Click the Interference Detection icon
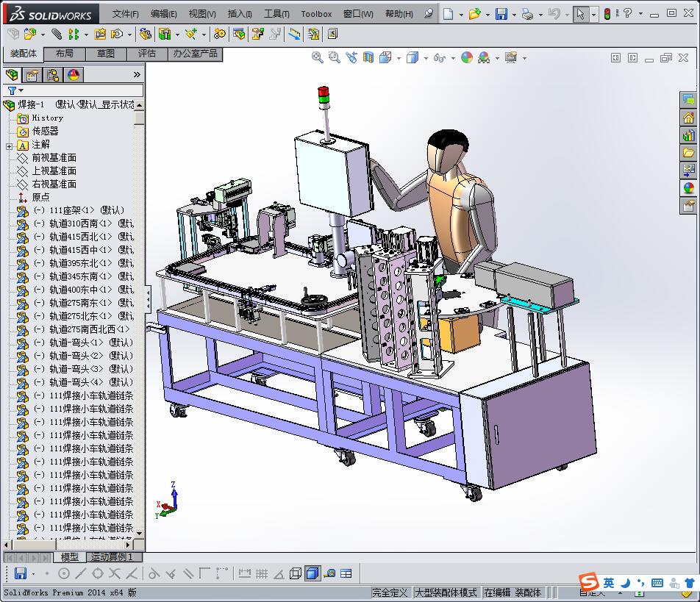 [313, 34]
